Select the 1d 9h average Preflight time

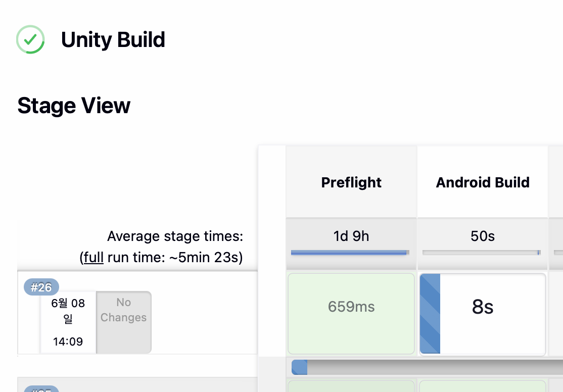click(x=351, y=236)
